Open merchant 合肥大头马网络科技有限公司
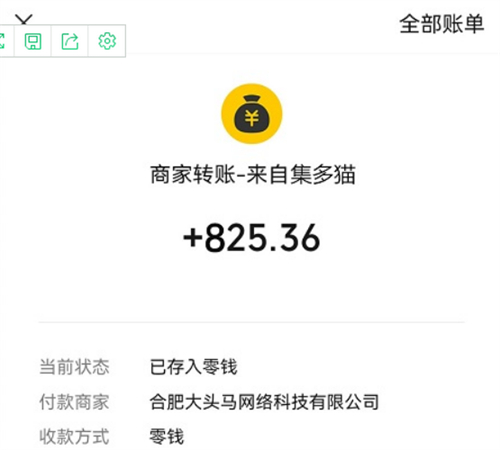Viewport: 500px width, 450px height. [264, 402]
